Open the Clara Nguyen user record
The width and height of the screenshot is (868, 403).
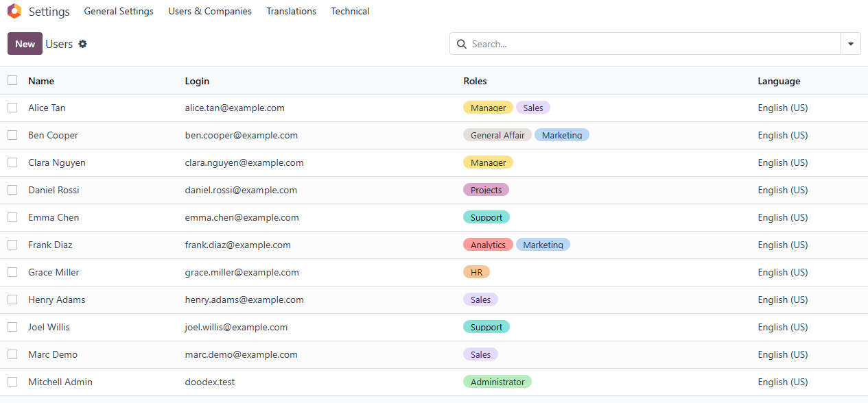click(x=57, y=162)
